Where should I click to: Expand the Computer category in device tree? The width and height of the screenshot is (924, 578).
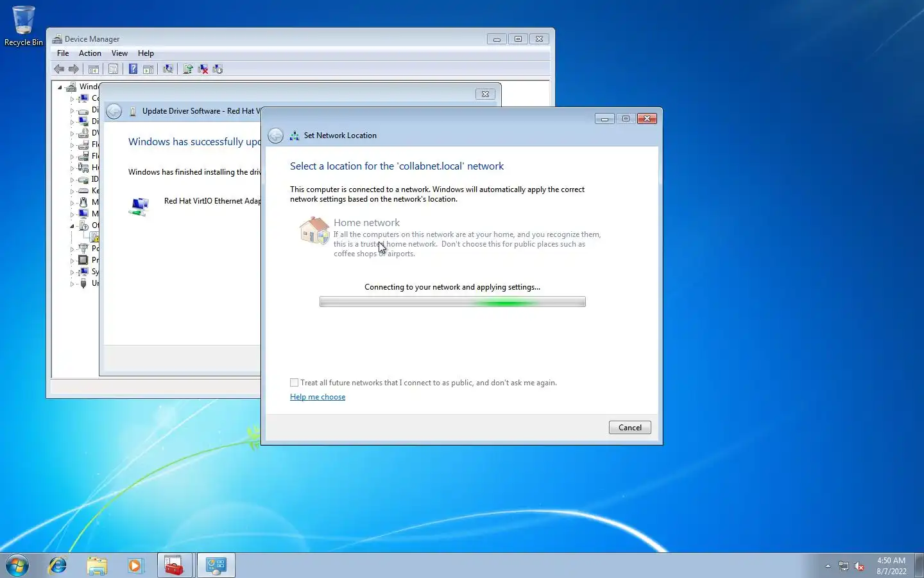coord(72,99)
